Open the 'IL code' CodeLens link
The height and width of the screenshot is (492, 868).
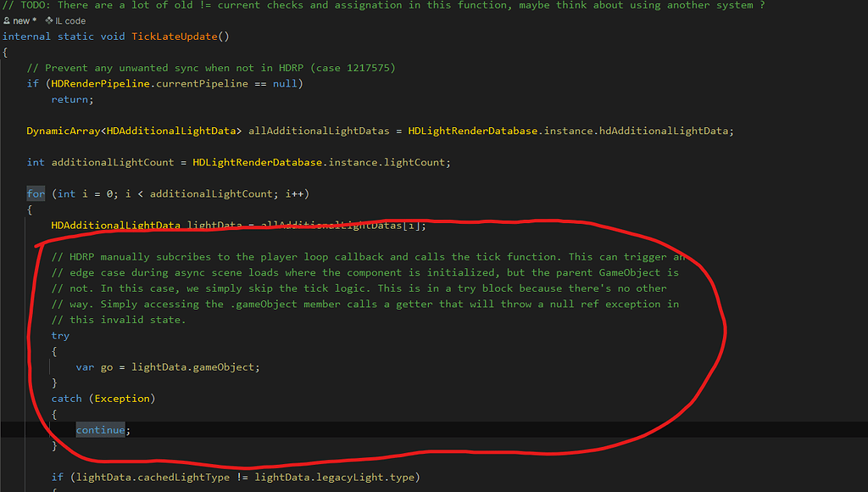70,20
